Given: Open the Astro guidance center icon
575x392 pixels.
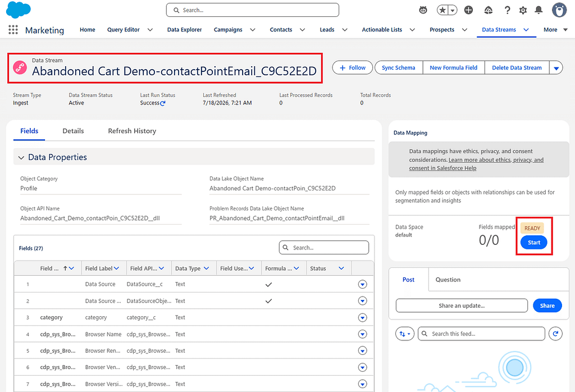Looking at the screenshot, I should click(423, 10).
